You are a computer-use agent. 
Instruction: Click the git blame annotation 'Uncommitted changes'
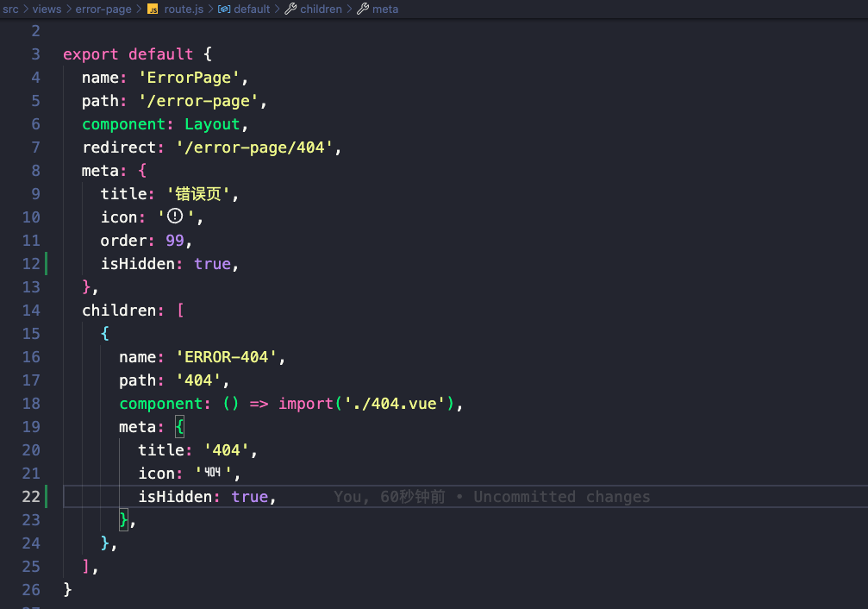pos(561,497)
